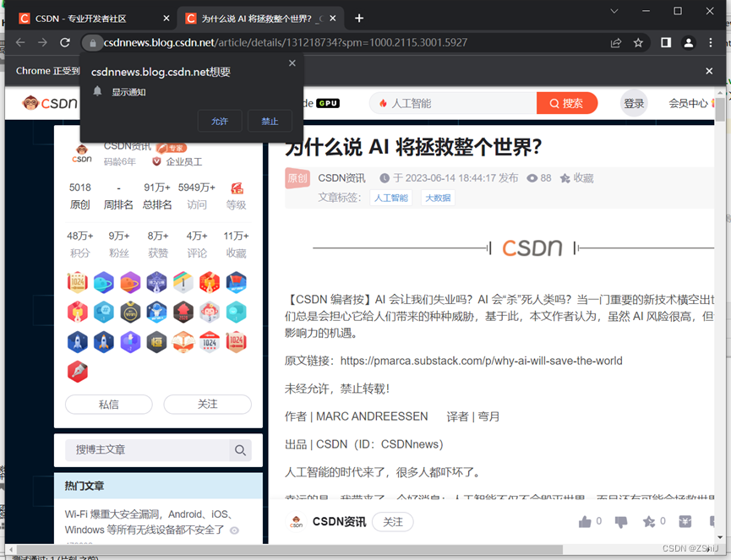Click the orange 搜索 button
Screen dimensions: 731x560
(566, 103)
